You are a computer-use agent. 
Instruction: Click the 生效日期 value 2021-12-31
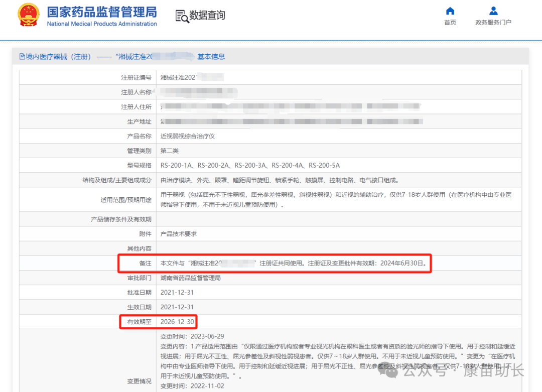(x=177, y=307)
